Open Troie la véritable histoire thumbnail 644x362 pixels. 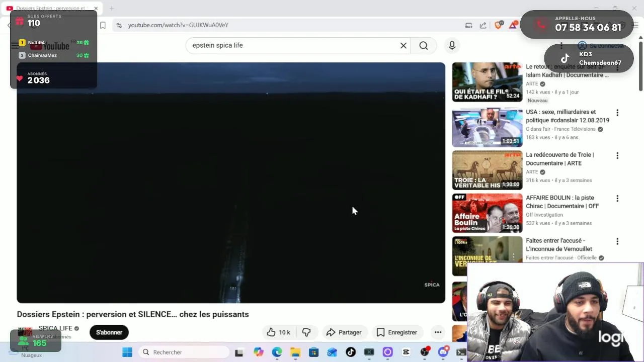pos(487,170)
